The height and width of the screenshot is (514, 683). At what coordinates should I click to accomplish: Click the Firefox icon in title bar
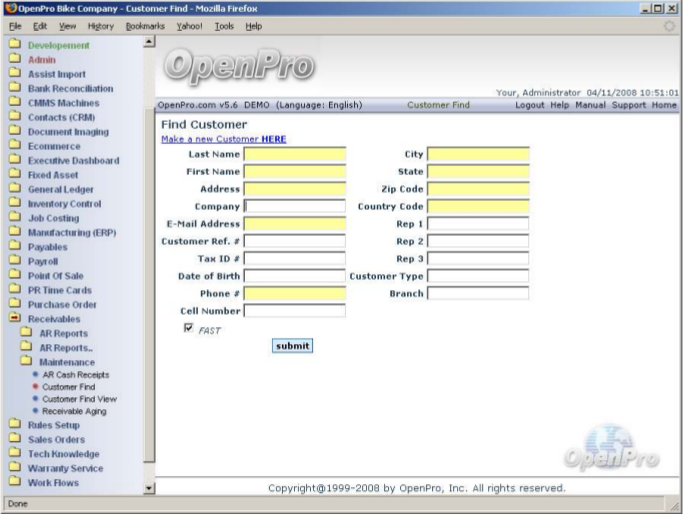(x=10, y=8)
